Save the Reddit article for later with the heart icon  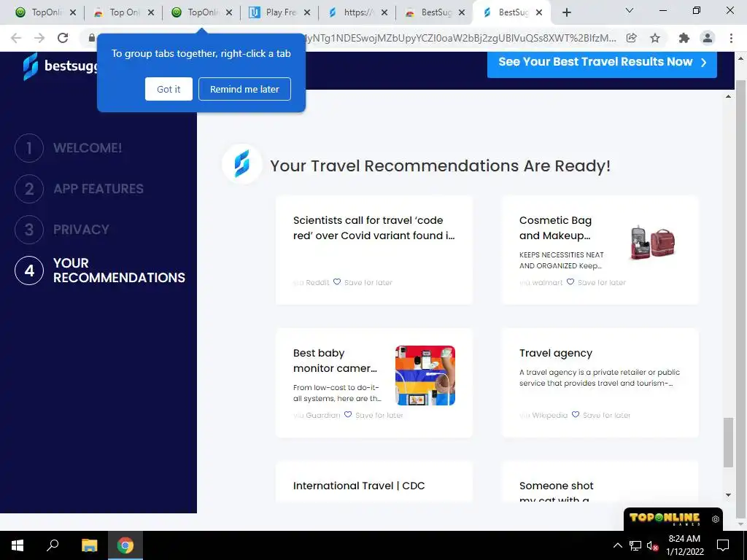point(337,282)
